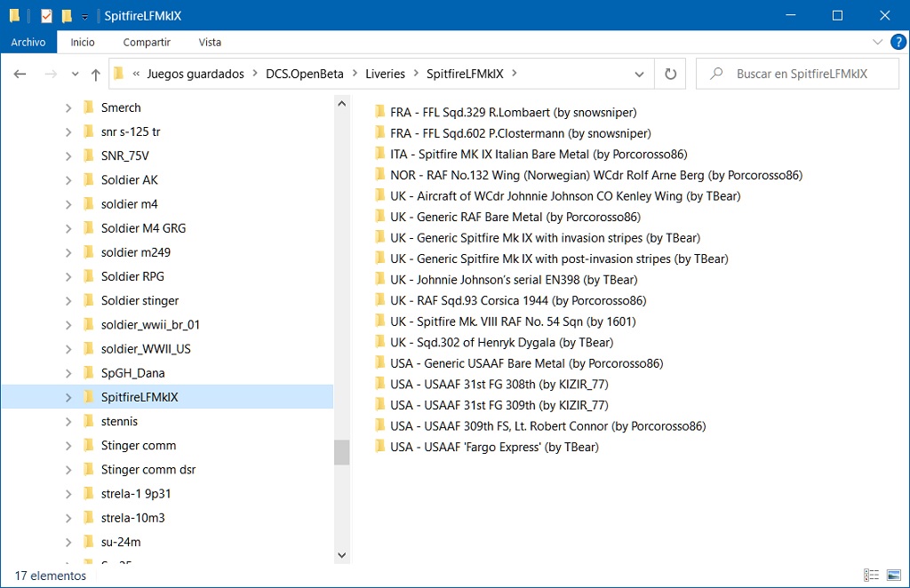The image size is (910, 588).
Task: Expand the SpitfireLFMkIX tree node
Action: pyautogui.click(x=68, y=397)
